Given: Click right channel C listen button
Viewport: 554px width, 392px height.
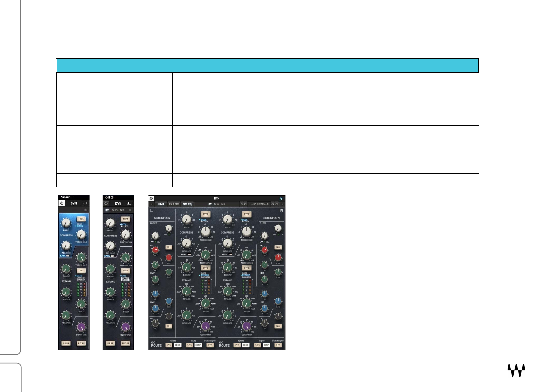Looking at the screenshot, I should (x=276, y=204).
